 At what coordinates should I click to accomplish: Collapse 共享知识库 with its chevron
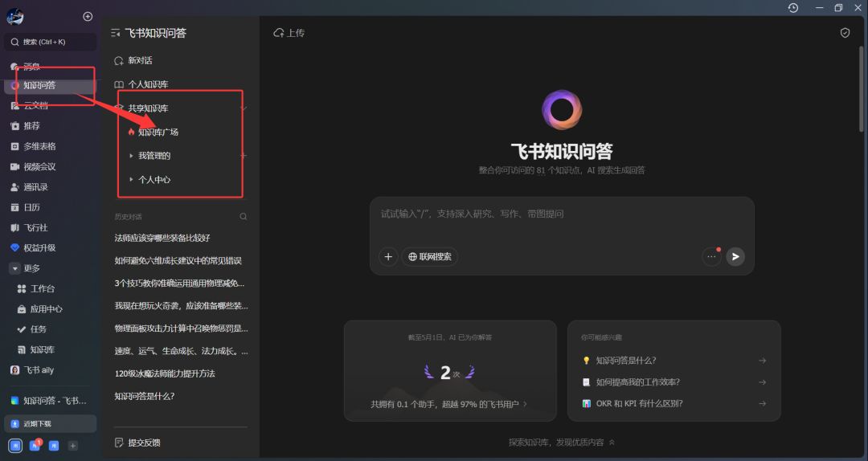tap(244, 108)
